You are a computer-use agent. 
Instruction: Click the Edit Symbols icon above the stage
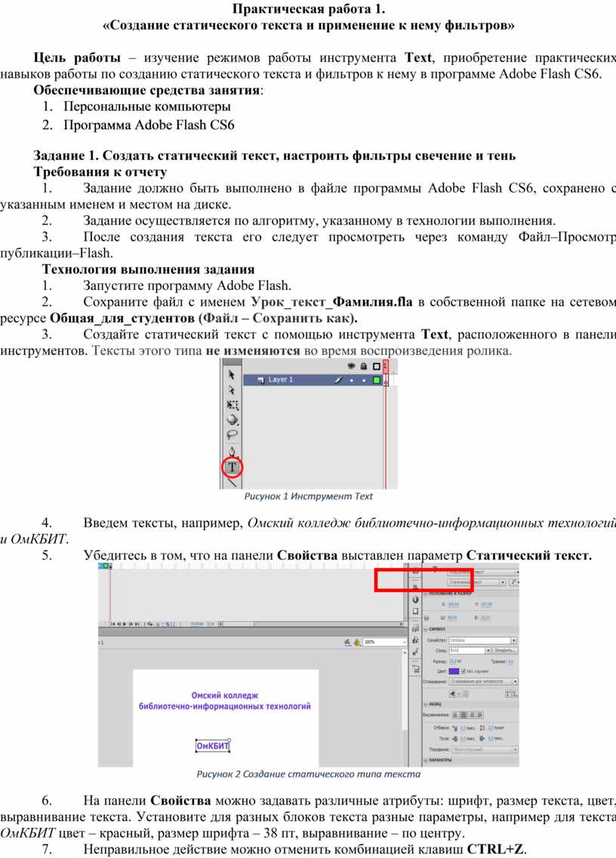[x=357, y=642]
